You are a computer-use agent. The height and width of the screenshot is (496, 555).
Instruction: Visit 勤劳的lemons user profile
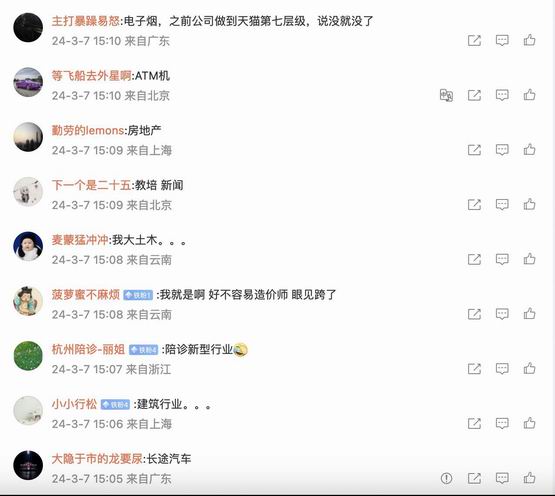pyautogui.click(x=88, y=130)
